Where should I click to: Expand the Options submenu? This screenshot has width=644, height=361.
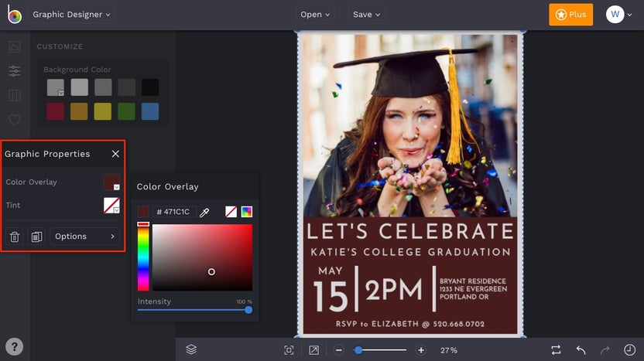[85, 237]
